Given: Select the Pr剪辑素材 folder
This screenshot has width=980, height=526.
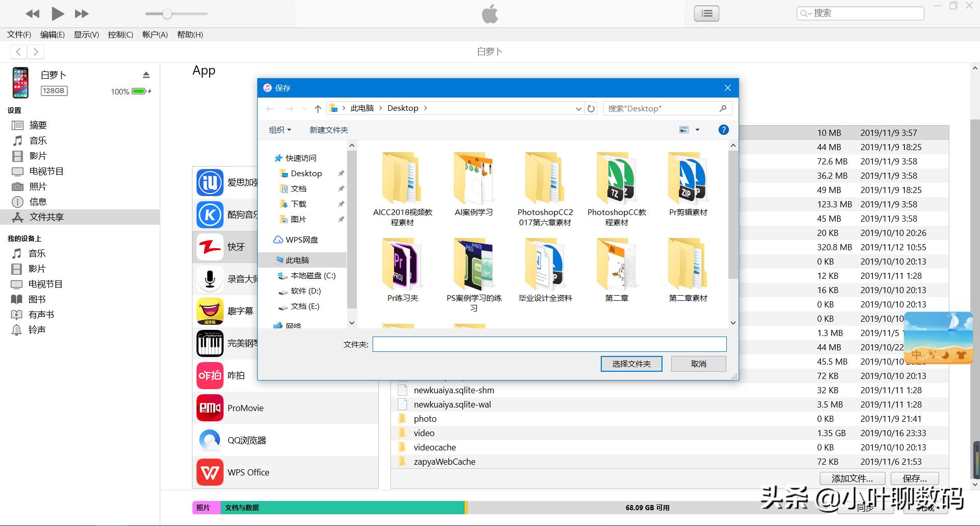Looking at the screenshot, I should coord(688,184).
